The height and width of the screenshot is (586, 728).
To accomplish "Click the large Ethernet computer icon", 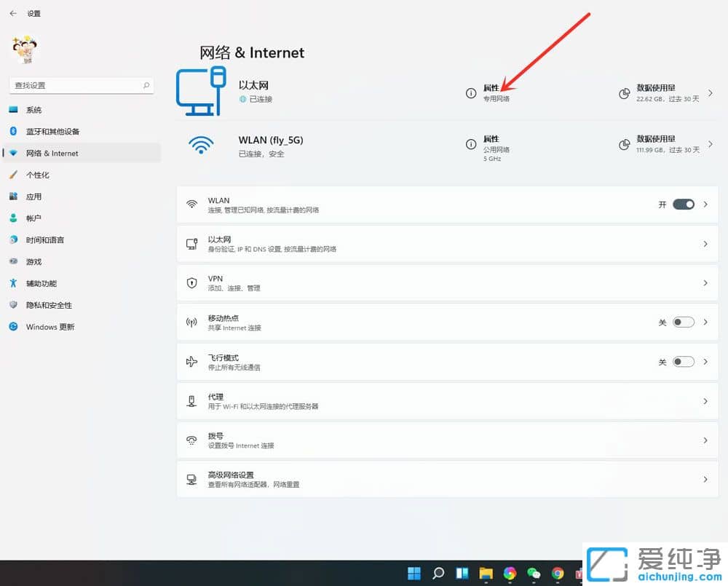I will click(x=201, y=91).
